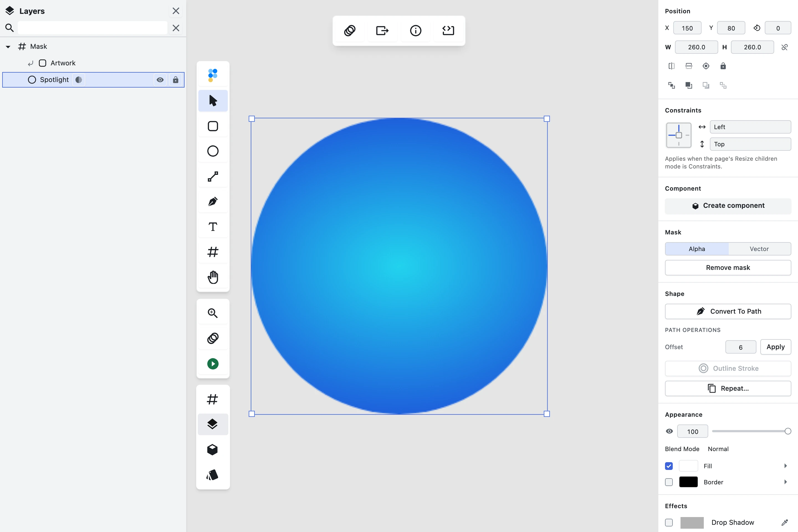Pick the Frame tool in the tool palette
This screenshot has height=532, width=798.
coord(213,252)
